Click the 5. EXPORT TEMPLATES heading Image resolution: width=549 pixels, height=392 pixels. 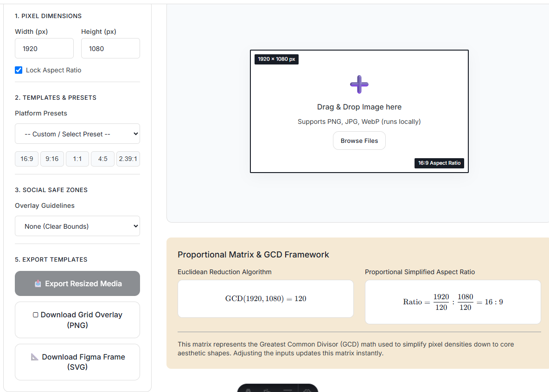[51, 260]
